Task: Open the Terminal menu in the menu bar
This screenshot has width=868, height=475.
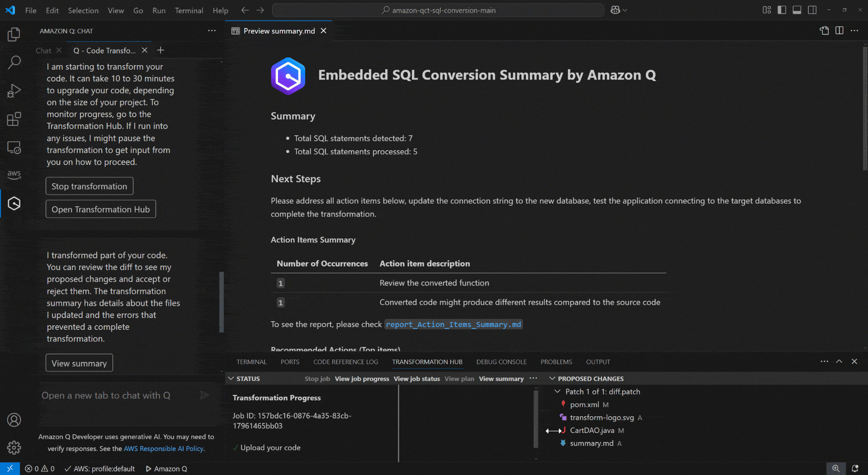Action: tap(189, 10)
